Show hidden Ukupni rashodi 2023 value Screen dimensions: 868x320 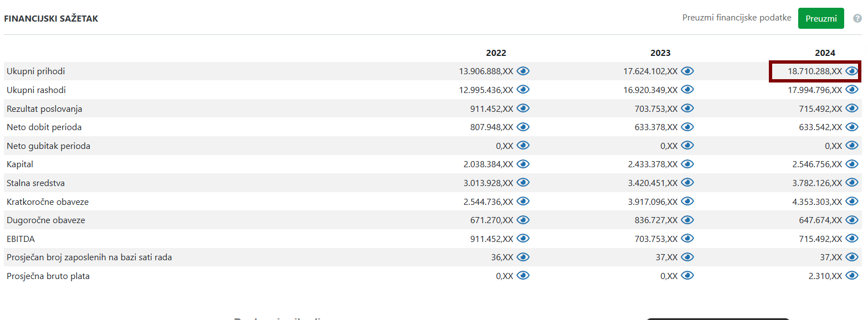point(687,90)
